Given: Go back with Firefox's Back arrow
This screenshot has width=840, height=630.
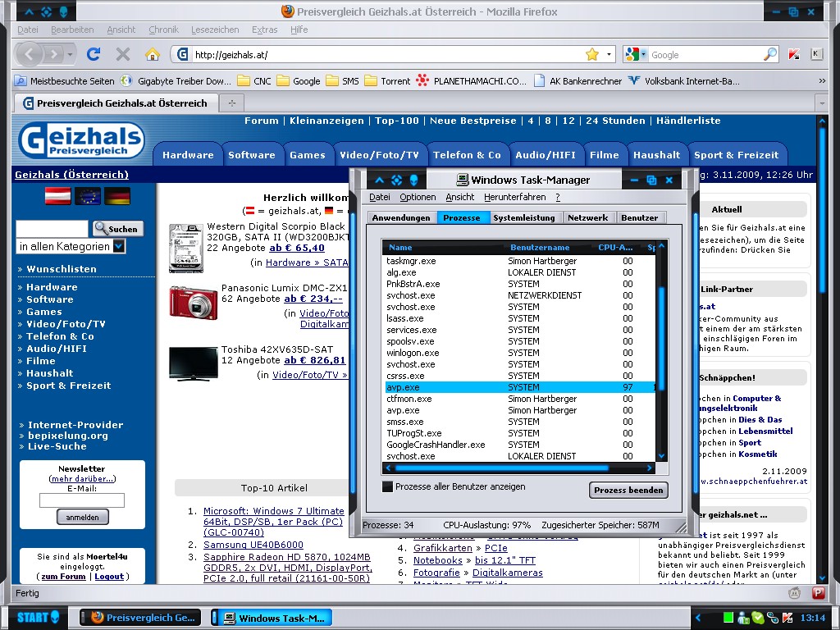Looking at the screenshot, I should pos(29,54).
